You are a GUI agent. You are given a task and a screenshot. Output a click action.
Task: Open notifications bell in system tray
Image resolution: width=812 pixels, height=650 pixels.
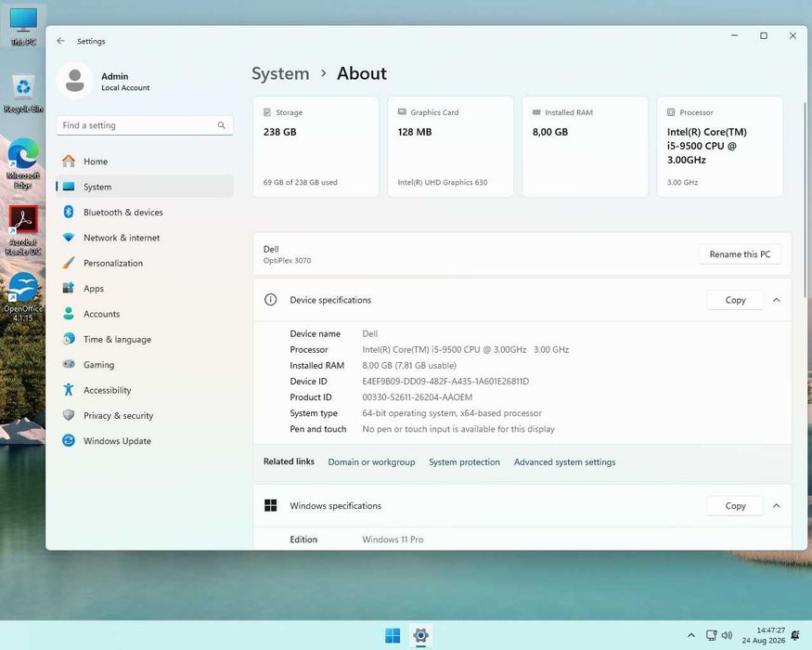tap(795, 635)
